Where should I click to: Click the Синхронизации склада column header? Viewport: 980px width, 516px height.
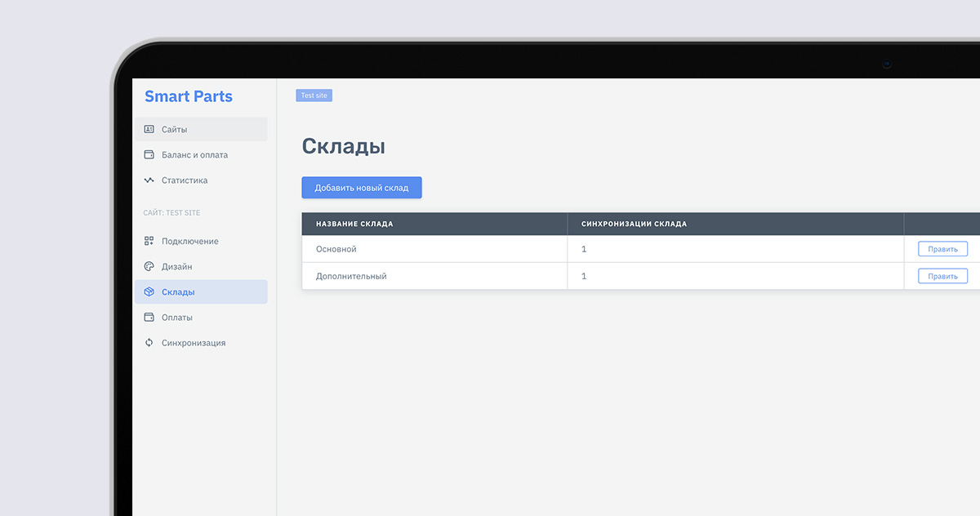(634, 224)
